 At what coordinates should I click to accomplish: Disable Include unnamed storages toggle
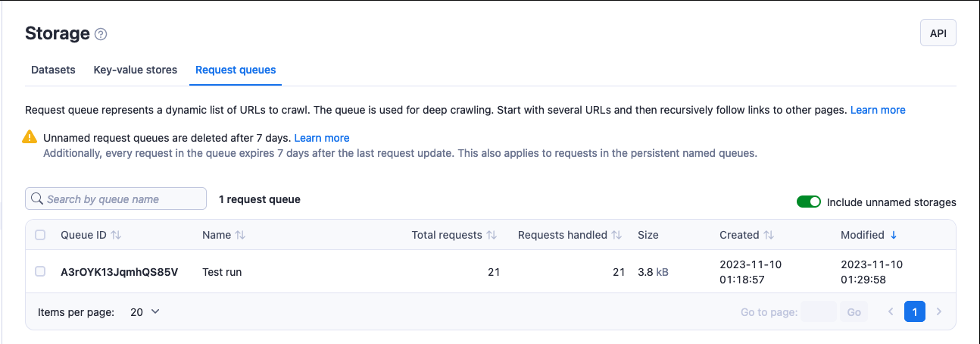tap(809, 202)
